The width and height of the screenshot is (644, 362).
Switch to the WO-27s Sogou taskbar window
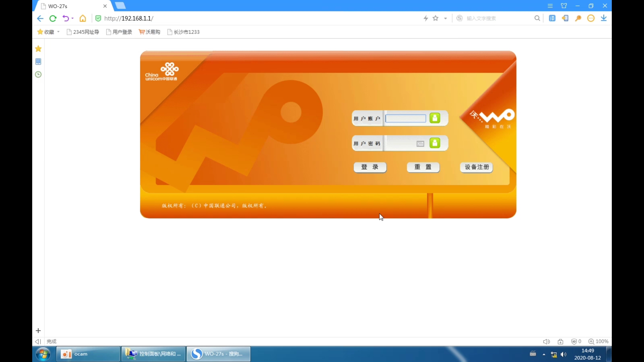218,354
